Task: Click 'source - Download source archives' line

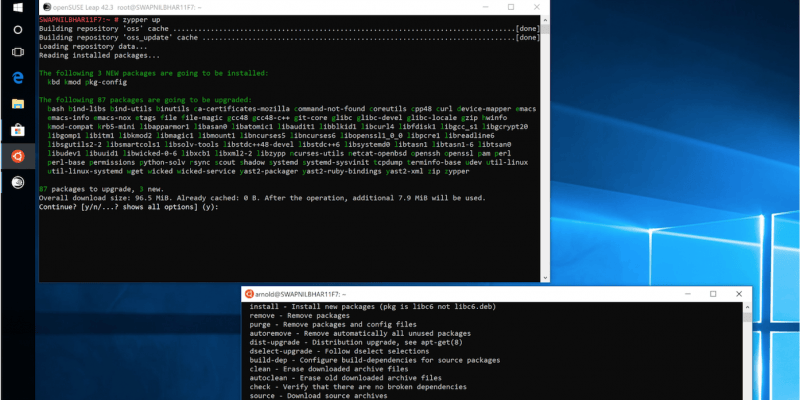Action: 318,395
